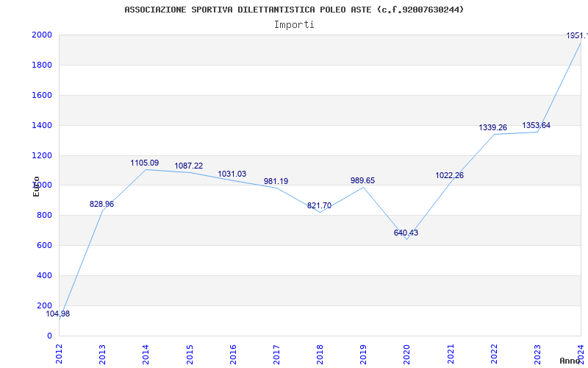Click x-axis year 2019
Screen dimensions: 588x368
tap(363, 354)
